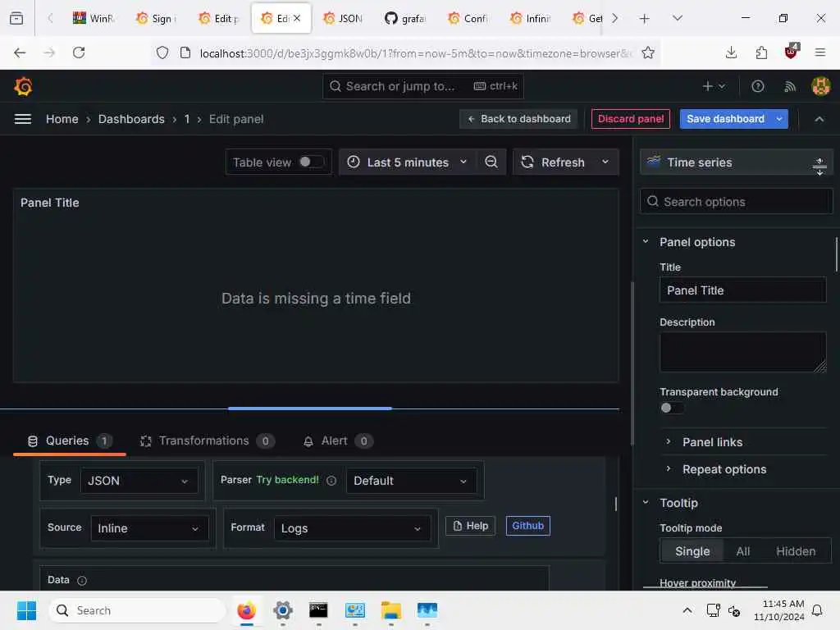Open the news feed RSS icon
The width and height of the screenshot is (840, 630).
(x=790, y=86)
